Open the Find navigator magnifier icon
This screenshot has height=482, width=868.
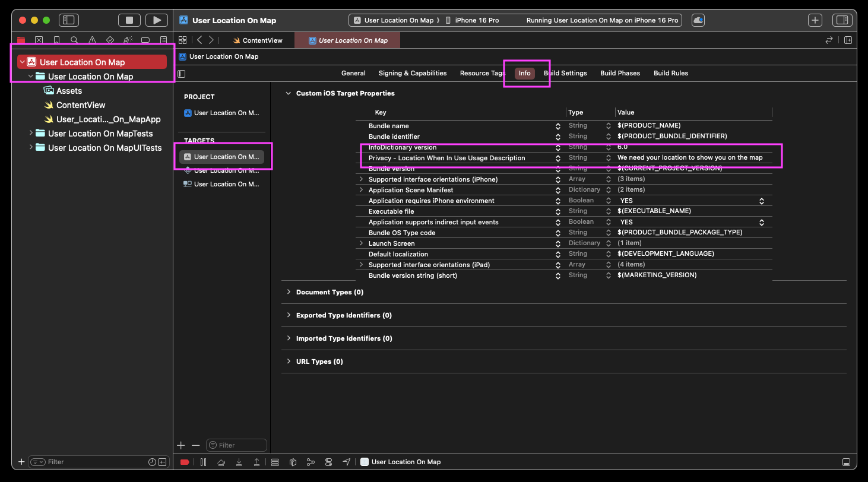74,40
